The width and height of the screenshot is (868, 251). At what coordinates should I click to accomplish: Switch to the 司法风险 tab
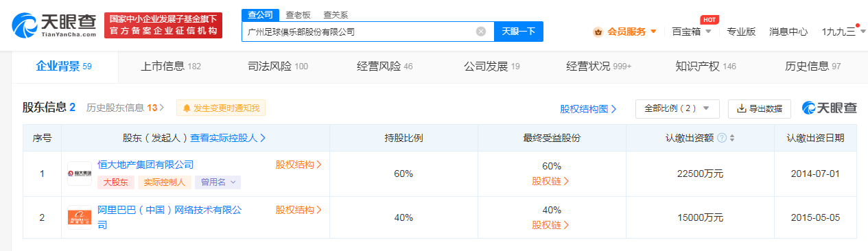277,67
